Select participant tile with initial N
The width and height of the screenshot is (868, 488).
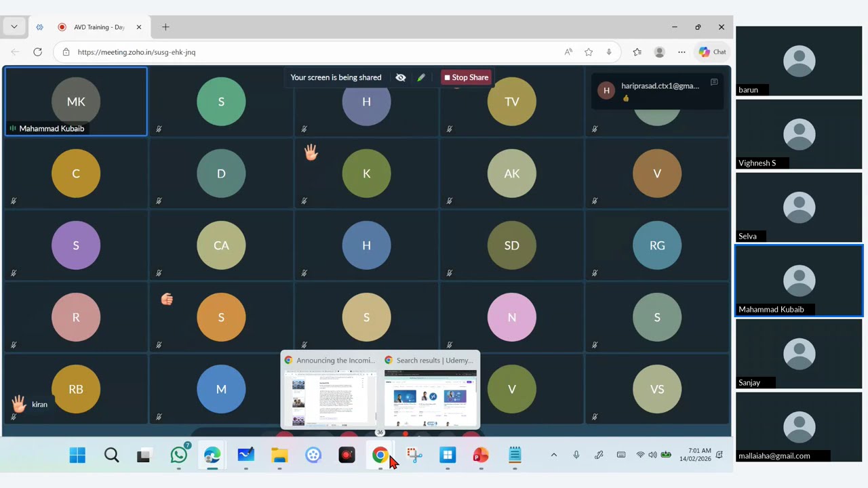coord(512,317)
